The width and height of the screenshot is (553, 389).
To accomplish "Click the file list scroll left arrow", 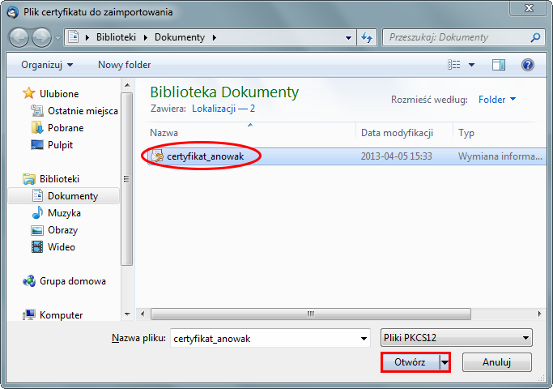I will [x=142, y=314].
